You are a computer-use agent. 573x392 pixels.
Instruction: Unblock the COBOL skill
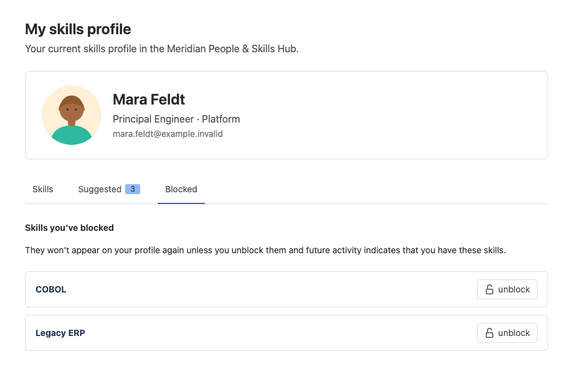[507, 289]
